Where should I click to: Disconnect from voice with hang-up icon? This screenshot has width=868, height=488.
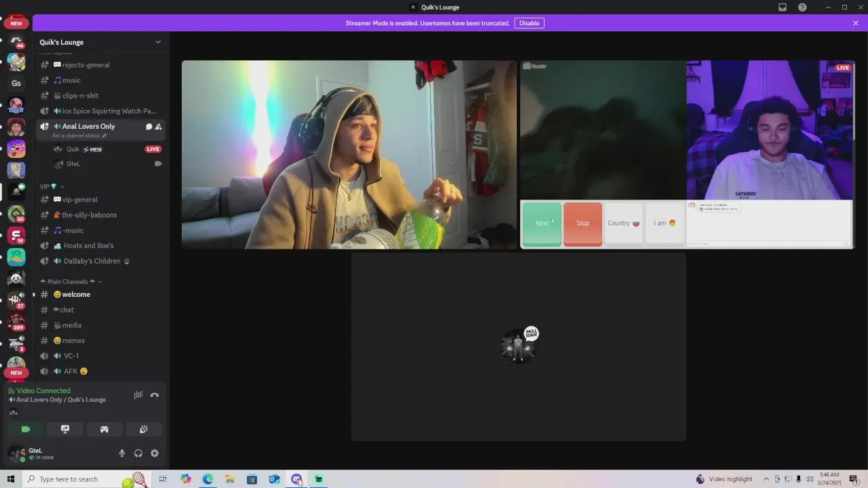click(155, 395)
